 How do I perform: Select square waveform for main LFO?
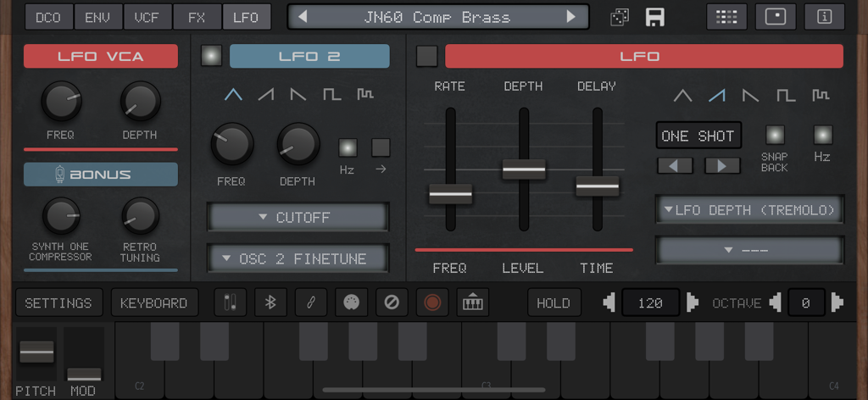786,96
